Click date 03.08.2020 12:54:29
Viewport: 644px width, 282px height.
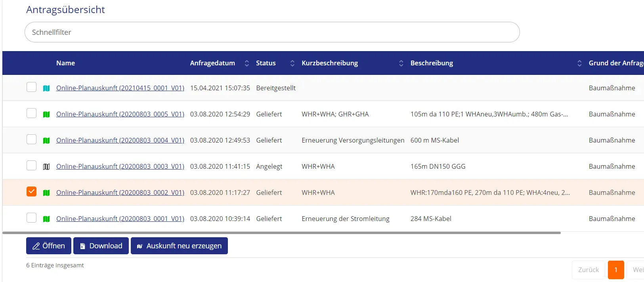220,114
